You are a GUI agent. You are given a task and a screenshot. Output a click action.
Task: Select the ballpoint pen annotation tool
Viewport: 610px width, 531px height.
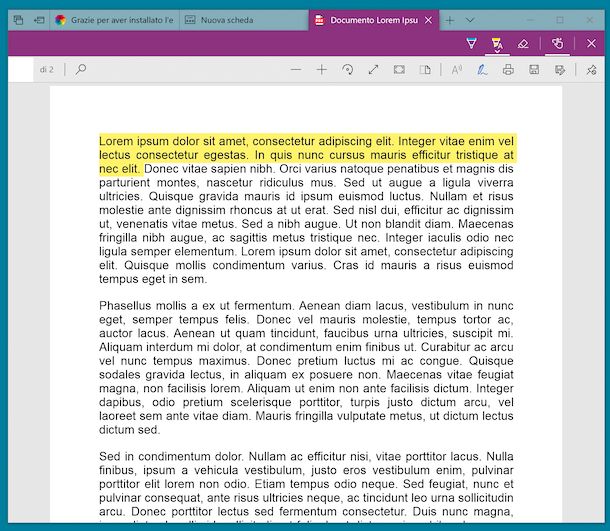pyautogui.click(x=471, y=44)
